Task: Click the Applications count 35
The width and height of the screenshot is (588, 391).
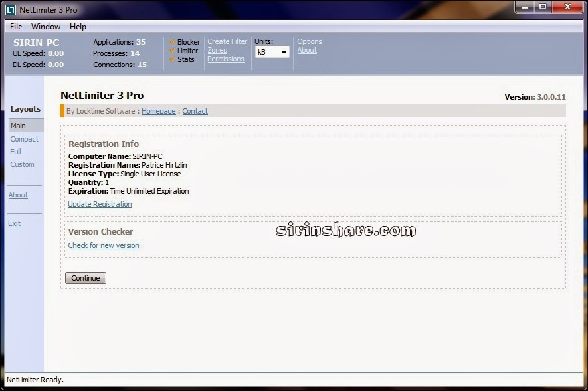Action: click(141, 42)
